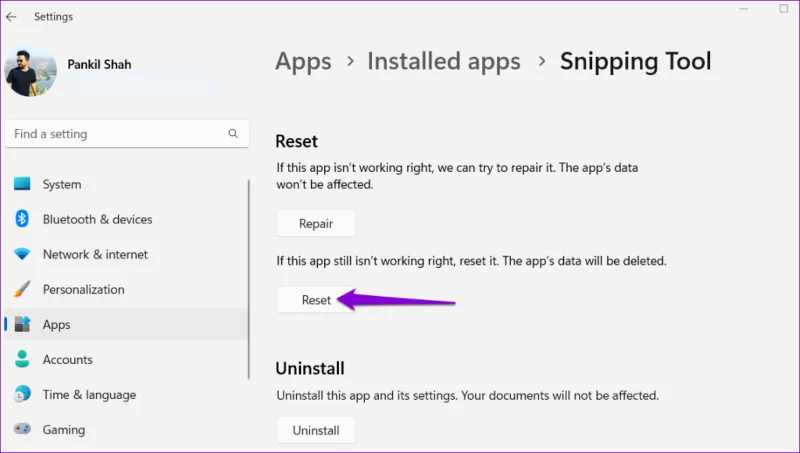Viewport: 800px width, 453px height.
Task: Click the sidebar vertical scrollbar
Action: 249,279
